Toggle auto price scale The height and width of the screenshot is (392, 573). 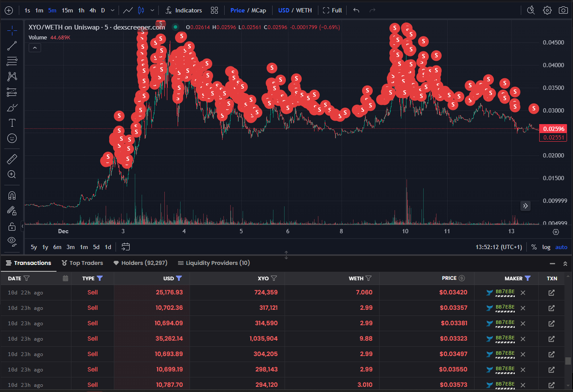(x=562, y=247)
